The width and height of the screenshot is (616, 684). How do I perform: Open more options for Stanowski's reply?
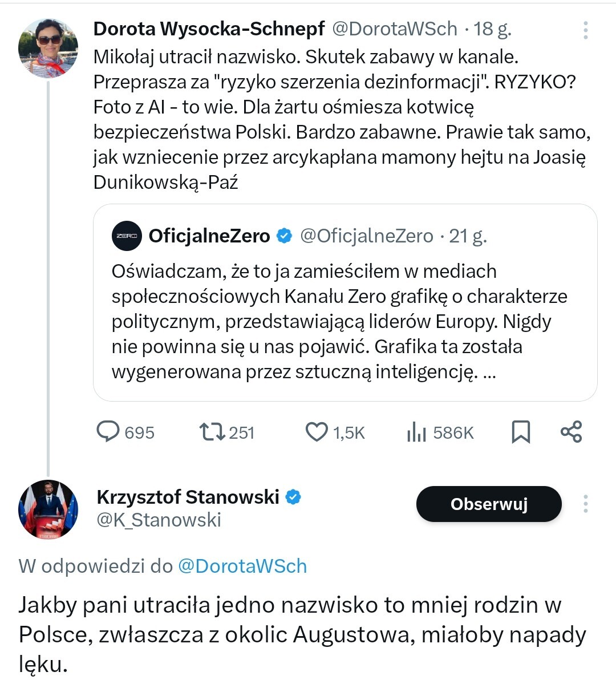(586, 504)
